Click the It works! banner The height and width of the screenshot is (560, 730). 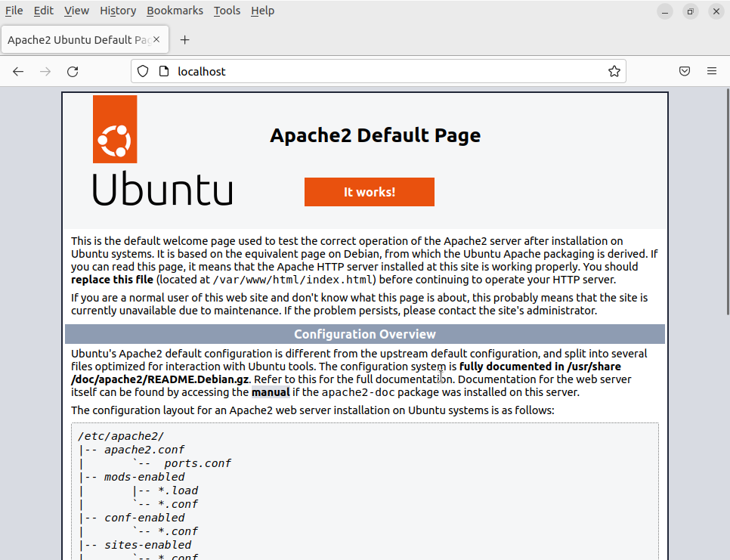pos(370,192)
